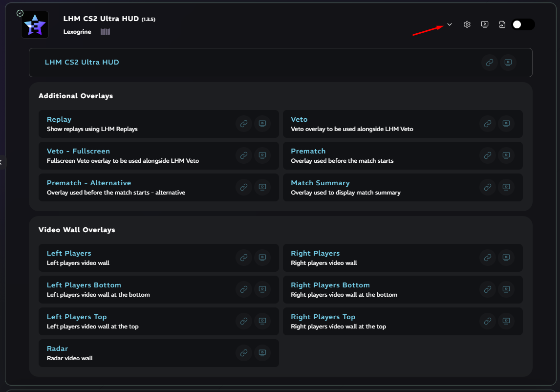Click the header file export icon
Screen dimensions: 560x392
[x=502, y=24]
